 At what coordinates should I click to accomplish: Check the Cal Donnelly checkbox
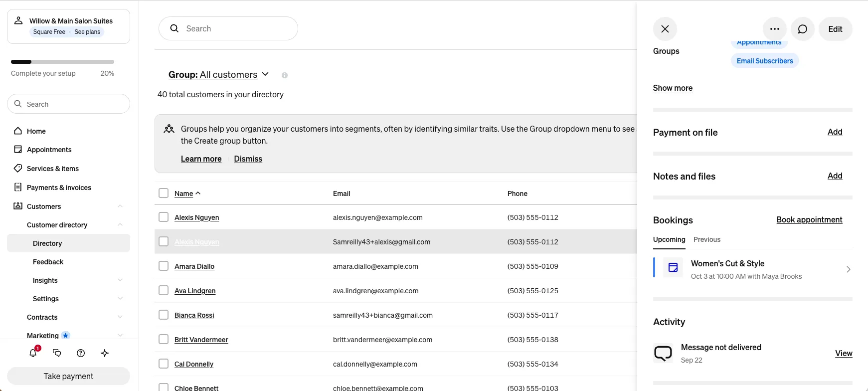[164, 364]
